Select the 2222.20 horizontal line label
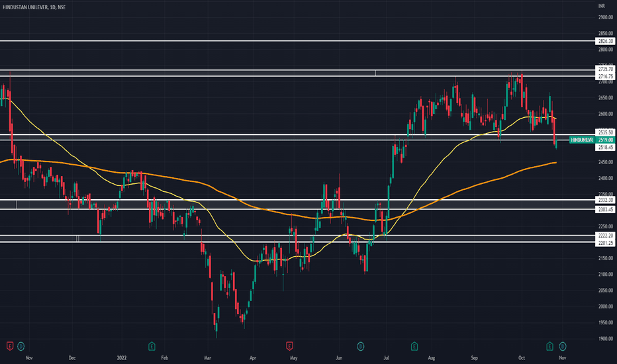 point(606,236)
